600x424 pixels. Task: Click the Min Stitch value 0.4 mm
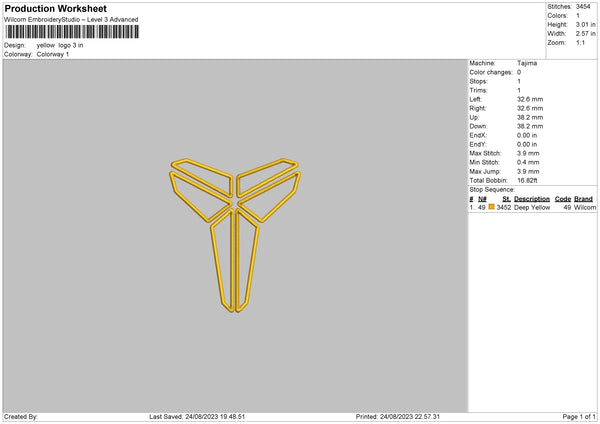[x=528, y=163]
